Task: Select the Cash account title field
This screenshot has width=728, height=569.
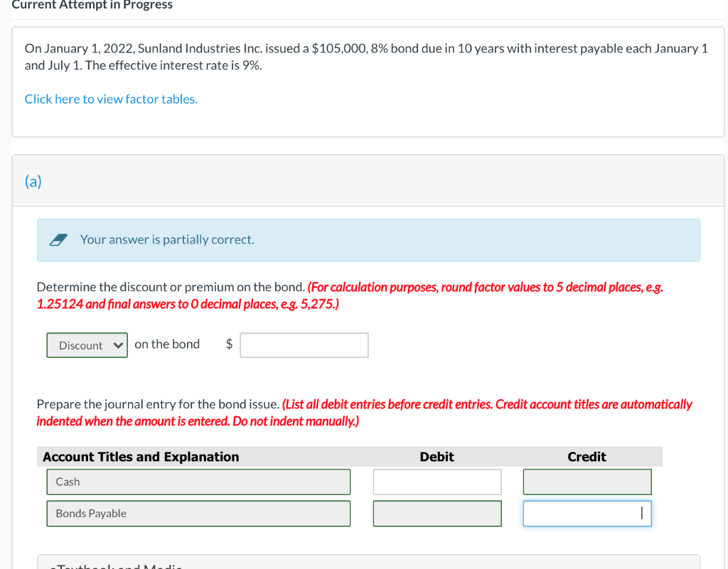Action: tap(198, 481)
